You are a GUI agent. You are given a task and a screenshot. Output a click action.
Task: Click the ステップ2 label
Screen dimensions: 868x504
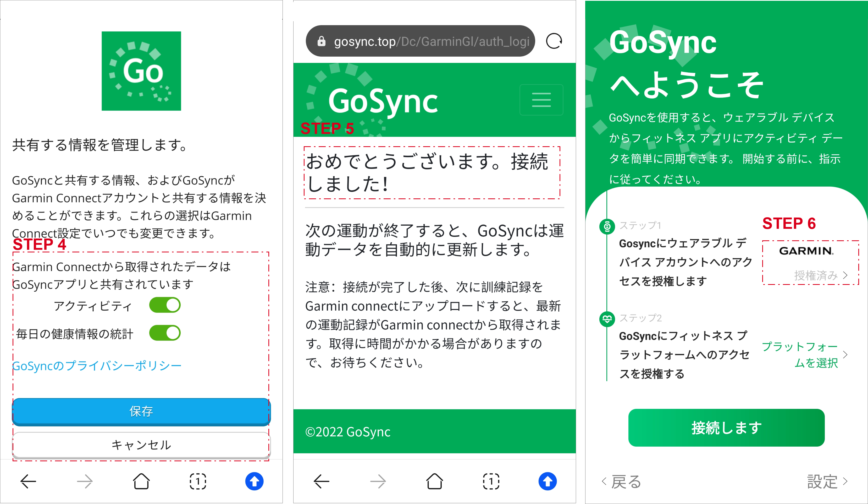(640, 318)
